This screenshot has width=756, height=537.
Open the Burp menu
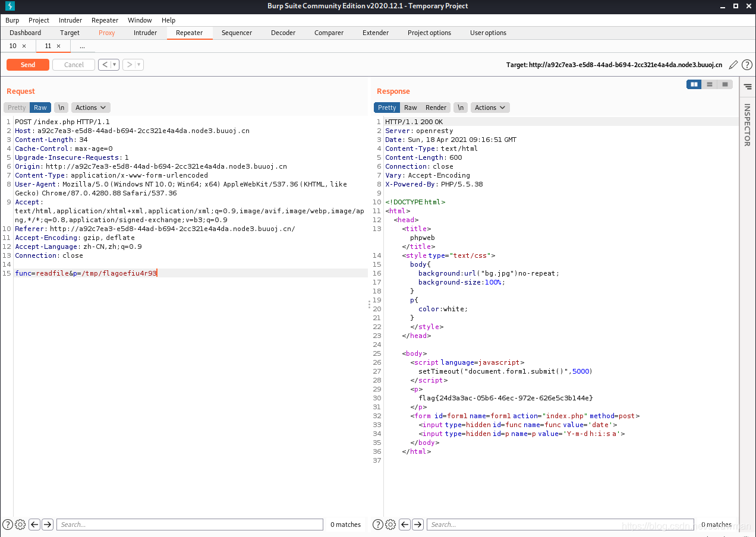tap(12, 20)
